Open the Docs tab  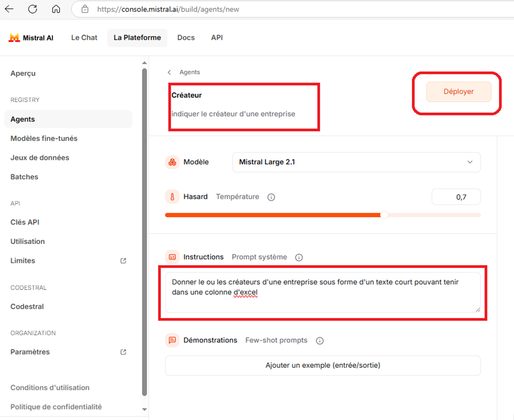186,38
